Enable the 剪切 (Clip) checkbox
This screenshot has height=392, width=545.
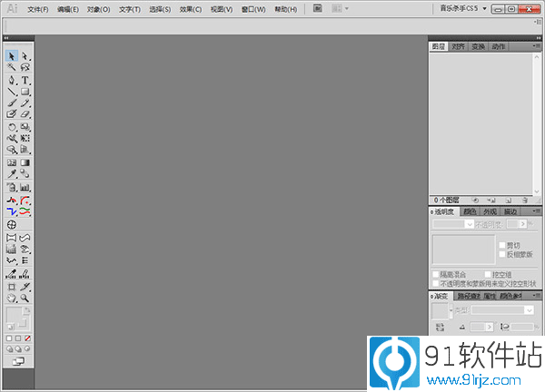[x=501, y=245]
